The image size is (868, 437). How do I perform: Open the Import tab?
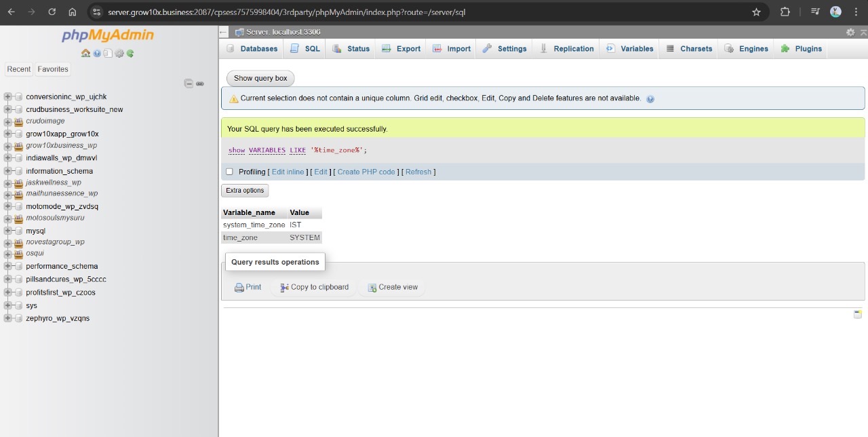coord(452,49)
